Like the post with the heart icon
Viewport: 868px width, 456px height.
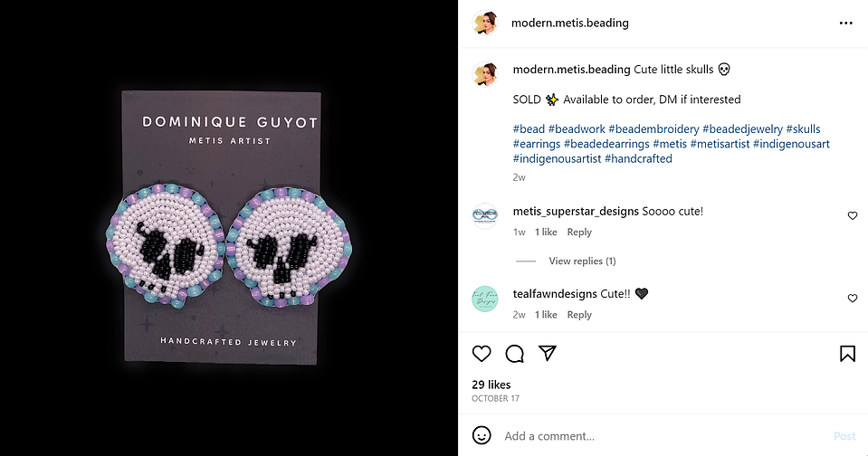482,354
